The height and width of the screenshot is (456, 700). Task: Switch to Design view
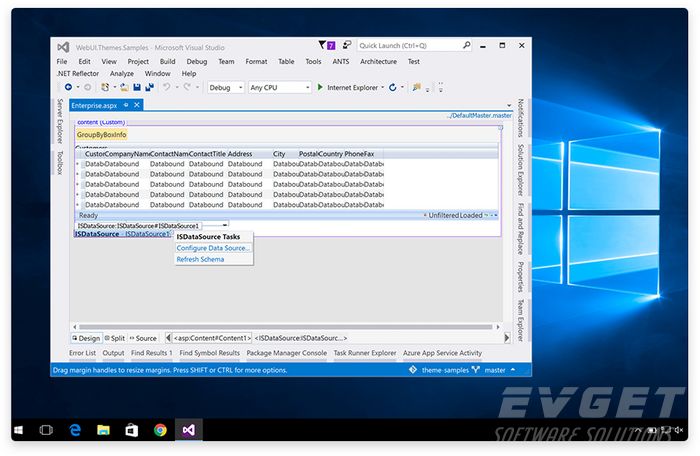pyautogui.click(x=86, y=338)
